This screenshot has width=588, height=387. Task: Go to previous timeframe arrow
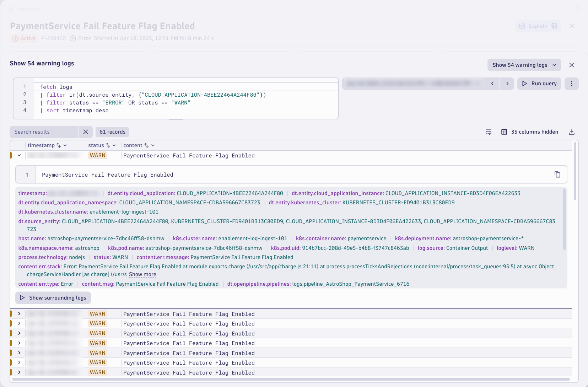pos(492,84)
